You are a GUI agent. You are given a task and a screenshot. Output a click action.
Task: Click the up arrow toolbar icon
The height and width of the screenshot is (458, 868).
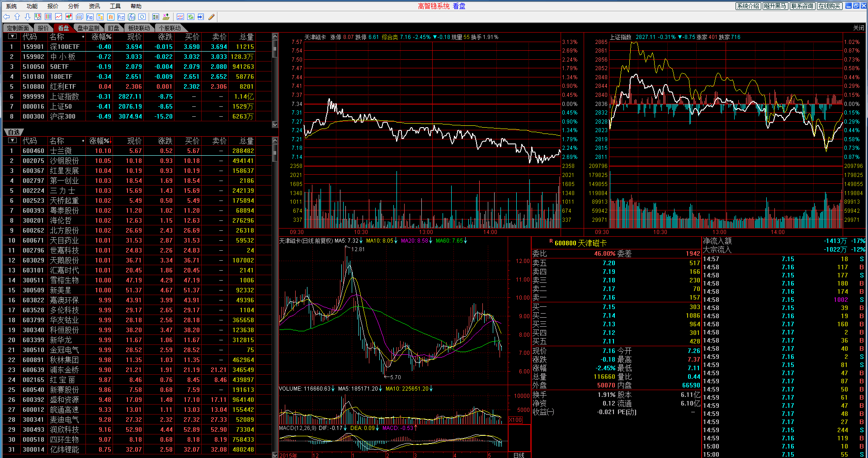pos(17,17)
